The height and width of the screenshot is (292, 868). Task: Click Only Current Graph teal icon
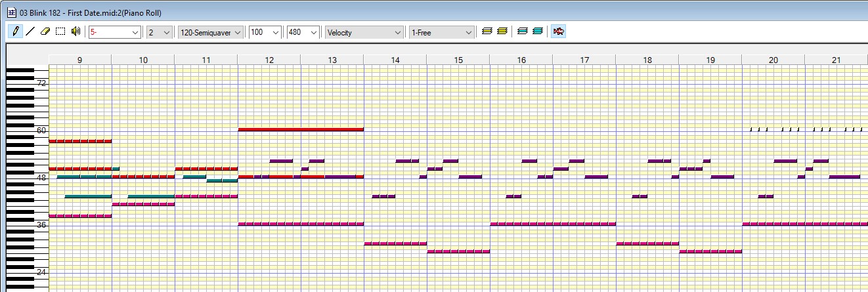[523, 31]
